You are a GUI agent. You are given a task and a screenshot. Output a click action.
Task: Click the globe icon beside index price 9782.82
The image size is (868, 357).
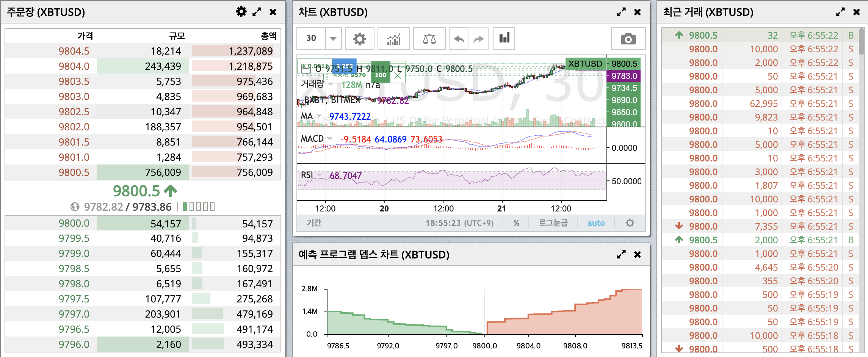click(75, 207)
